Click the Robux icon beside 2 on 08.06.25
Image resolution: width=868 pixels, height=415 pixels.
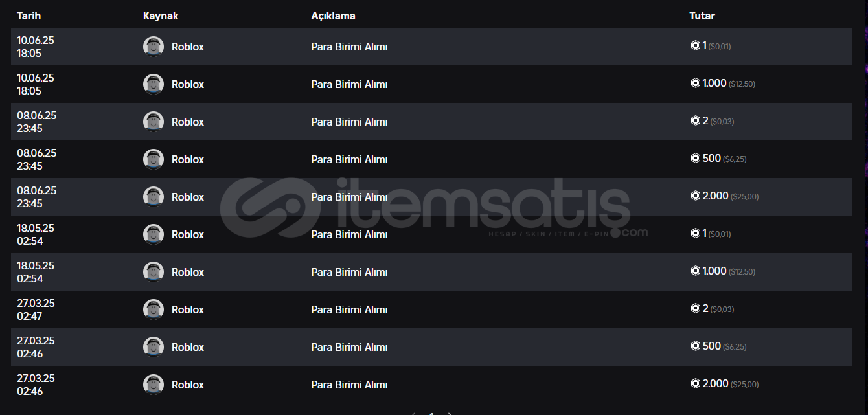click(695, 121)
